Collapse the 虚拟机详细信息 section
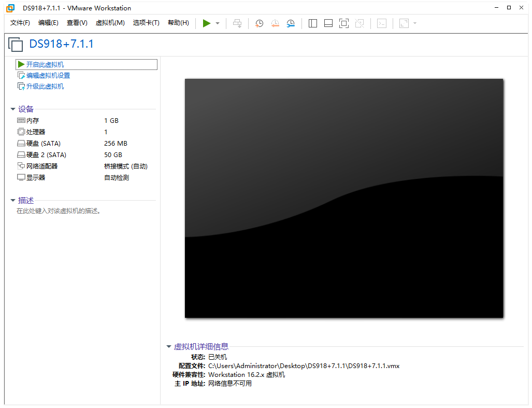This screenshot has width=532, height=408. coord(169,346)
